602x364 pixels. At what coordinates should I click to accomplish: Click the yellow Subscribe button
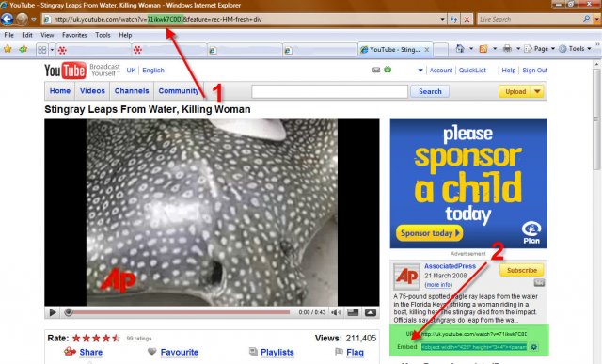pyautogui.click(x=522, y=270)
